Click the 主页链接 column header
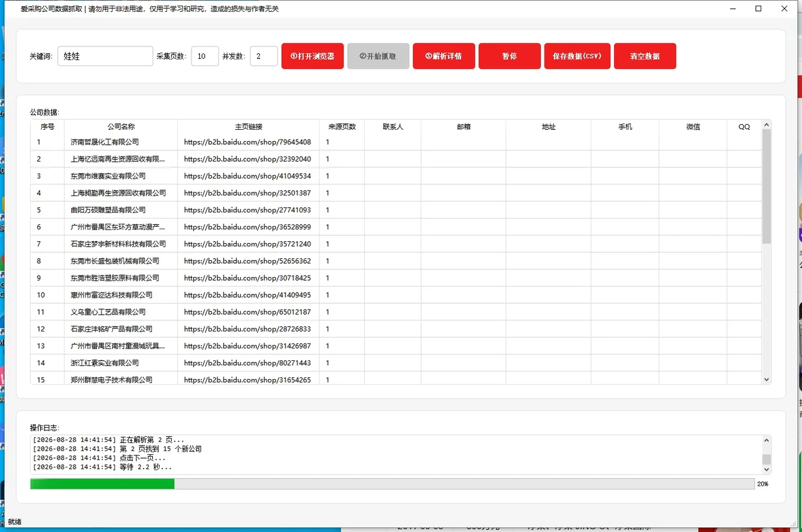The height and width of the screenshot is (532, 802). pyautogui.click(x=249, y=127)
